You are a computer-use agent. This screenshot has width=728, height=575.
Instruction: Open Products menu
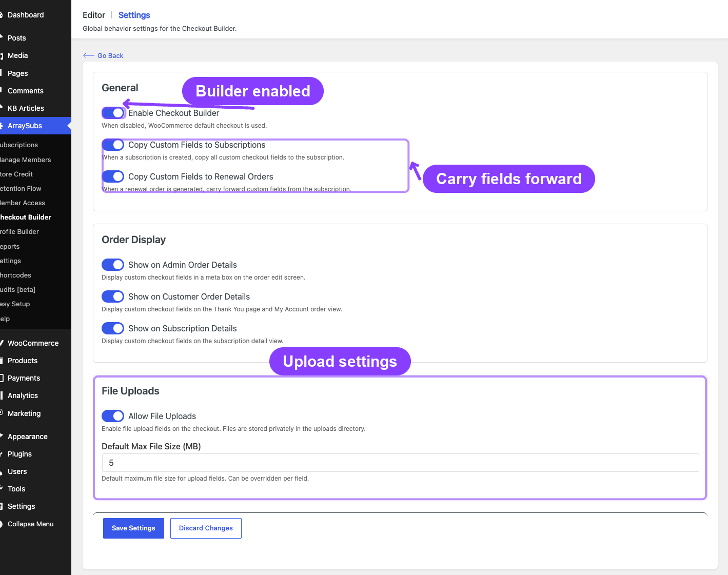(x=35, y=361)
